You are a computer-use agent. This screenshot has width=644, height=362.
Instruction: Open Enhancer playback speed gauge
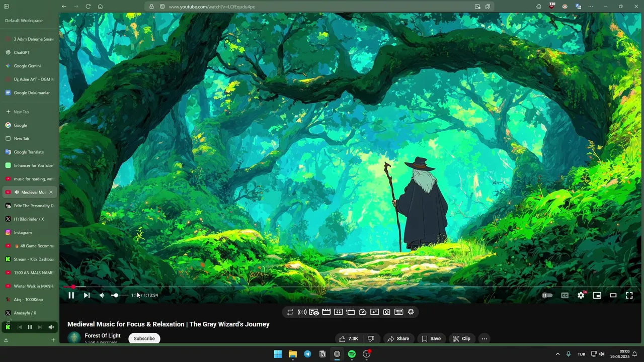click(x=362, y=312)
